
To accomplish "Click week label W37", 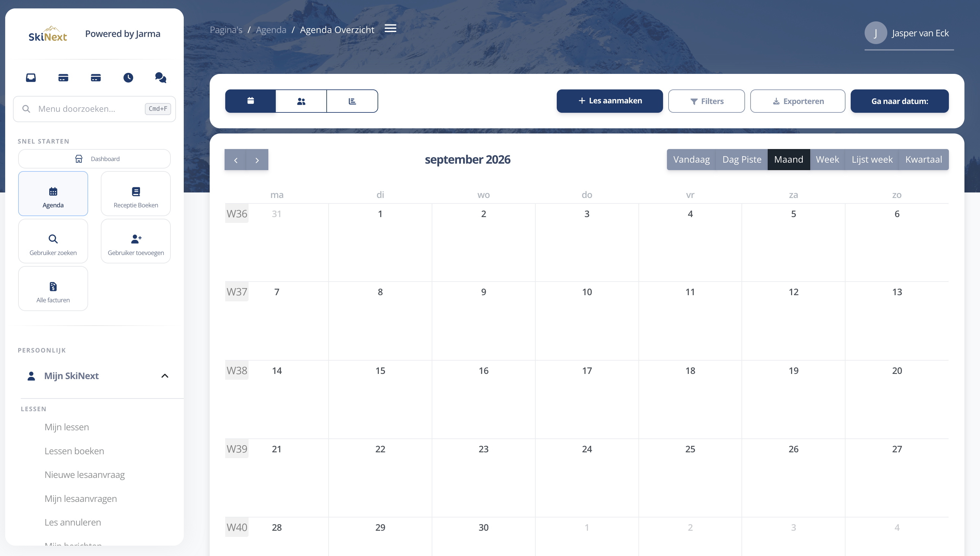I will [x=237, y=292].
